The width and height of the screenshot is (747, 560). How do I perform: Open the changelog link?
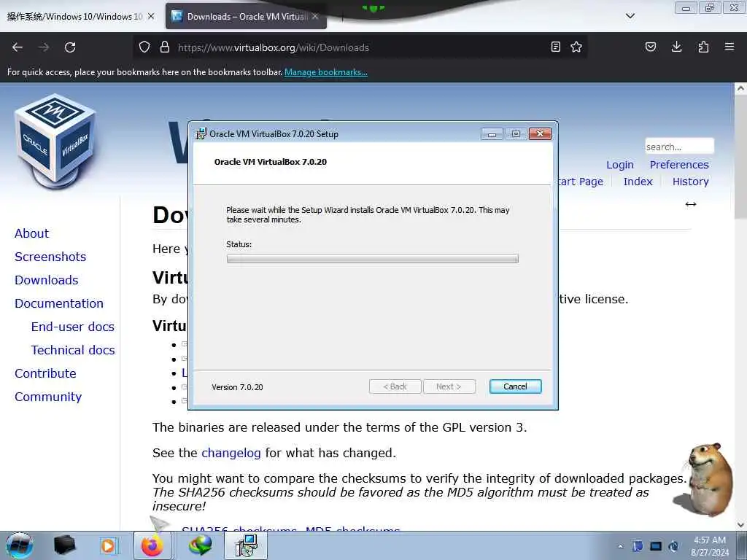(x=231, y=453)
